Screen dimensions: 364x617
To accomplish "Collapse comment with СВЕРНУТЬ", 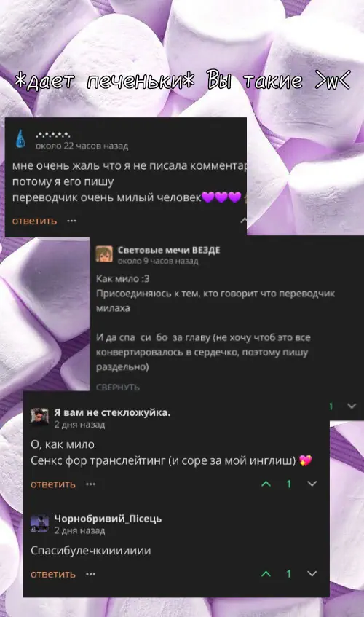I will 118,388.
